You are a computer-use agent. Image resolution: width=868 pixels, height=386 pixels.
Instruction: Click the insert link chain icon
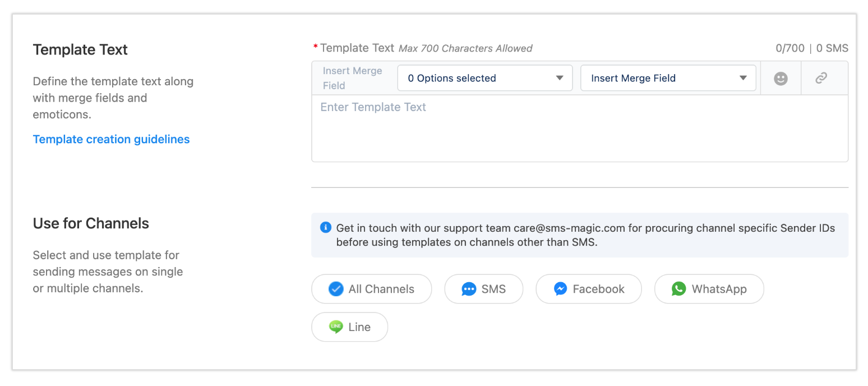(x=821, y=79)
